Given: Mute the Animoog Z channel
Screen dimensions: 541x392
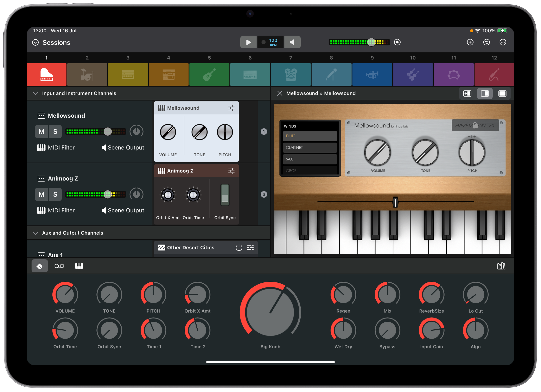Looking at the screenshot, I should (x=42, y=194).
